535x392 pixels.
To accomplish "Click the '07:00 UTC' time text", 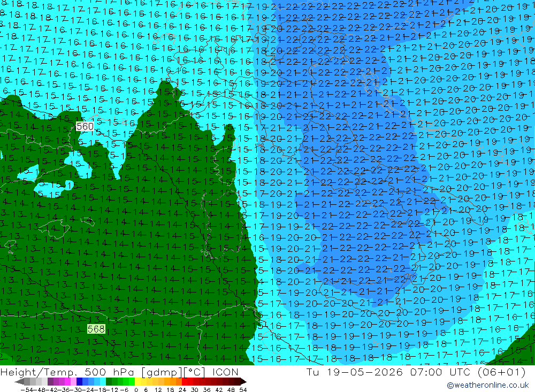I will [x=441, y=372].
